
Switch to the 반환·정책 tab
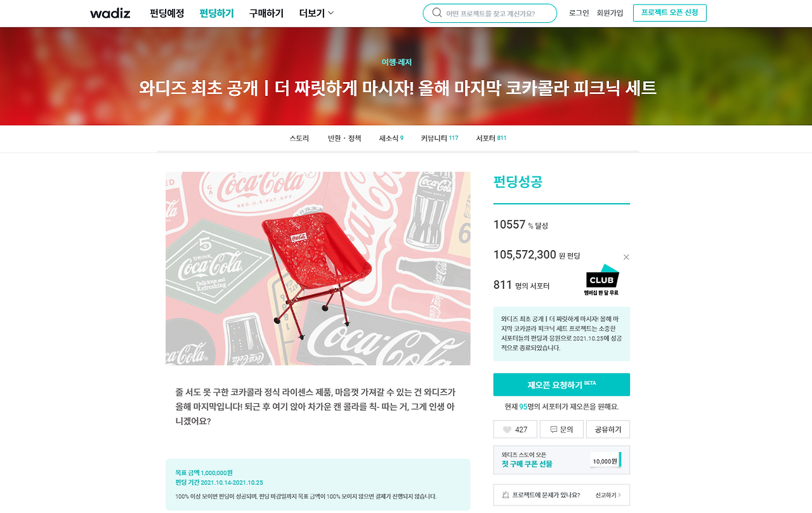[x=344, y=138]
